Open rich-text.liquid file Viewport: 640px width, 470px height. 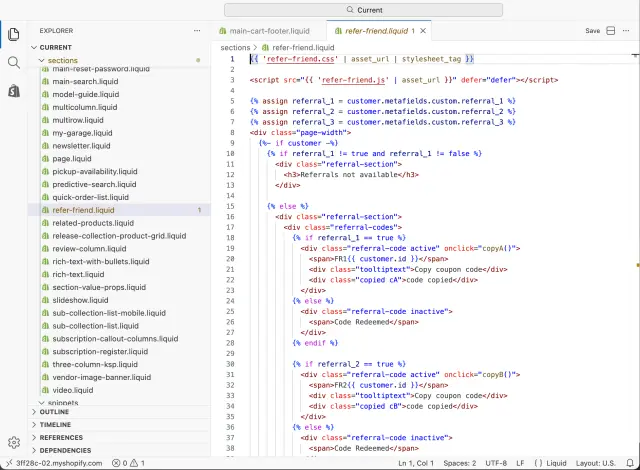point(78,274)
